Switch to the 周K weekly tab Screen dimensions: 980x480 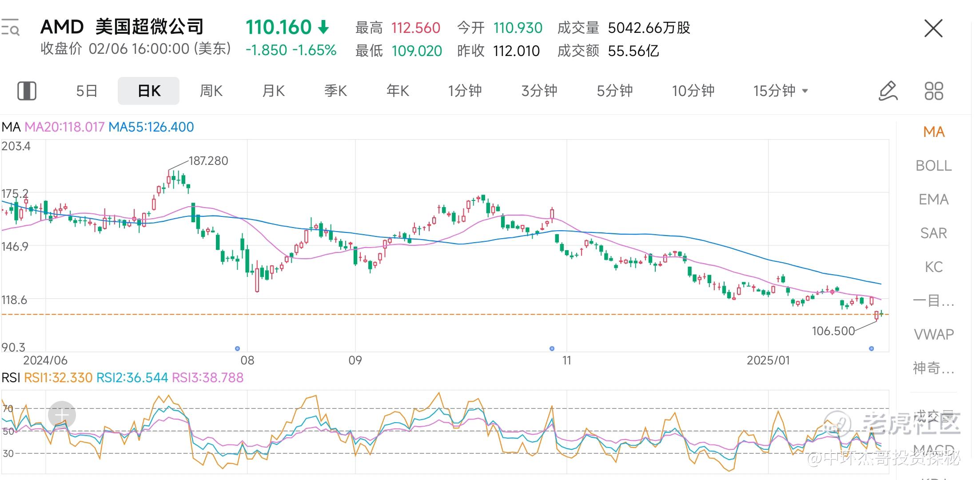tap(211, 91)
